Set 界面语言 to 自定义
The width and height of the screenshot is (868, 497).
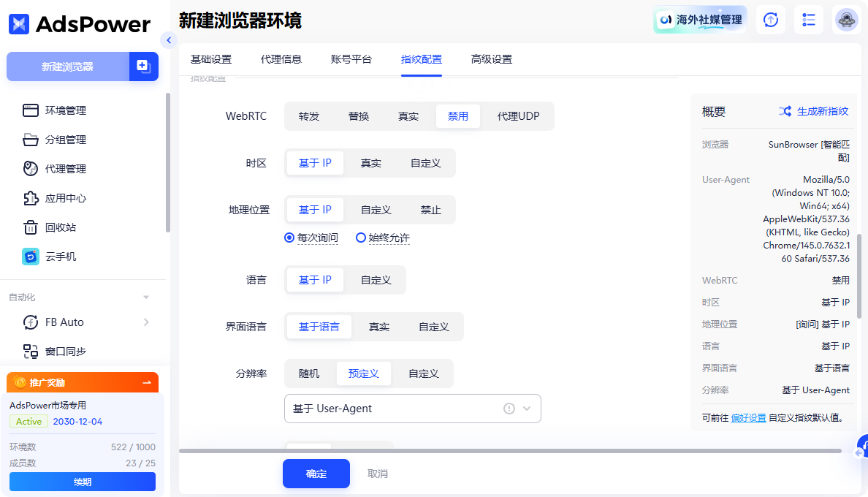(x=434, y=327)
